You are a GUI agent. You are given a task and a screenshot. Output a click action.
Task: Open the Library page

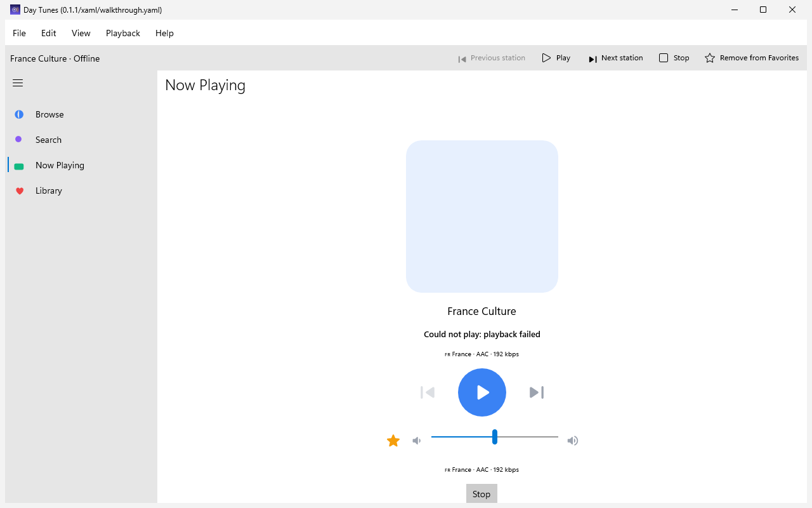[81, 190]
